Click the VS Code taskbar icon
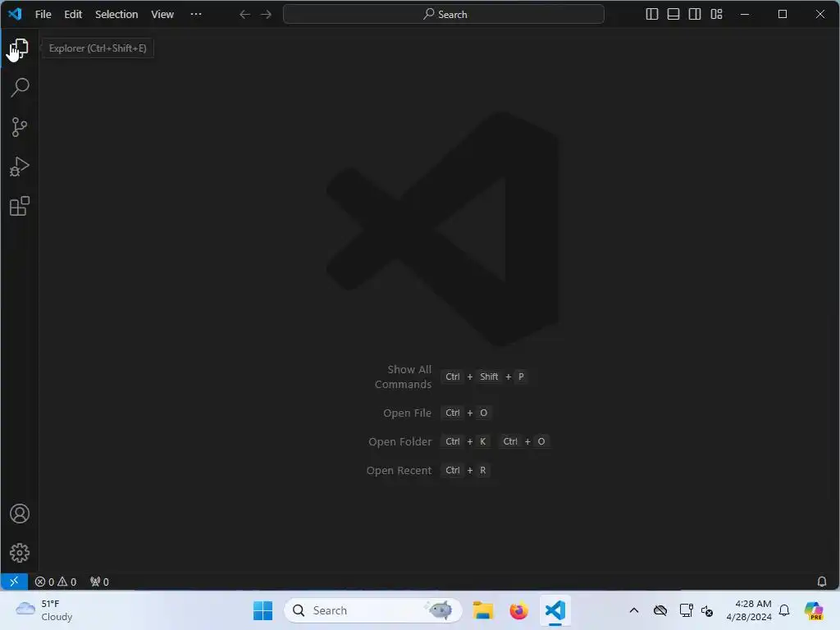This screenshot has width=840, height=630. click(555, 610)
